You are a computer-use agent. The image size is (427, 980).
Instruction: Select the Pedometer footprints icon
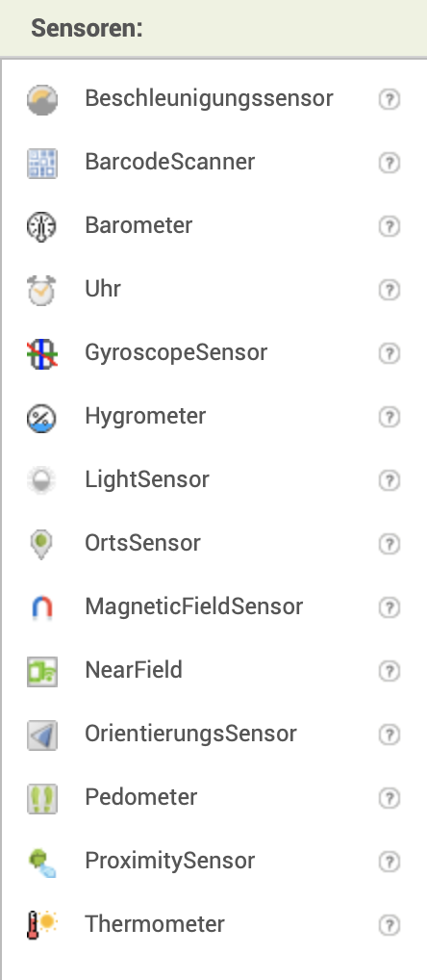coord(41,798)
